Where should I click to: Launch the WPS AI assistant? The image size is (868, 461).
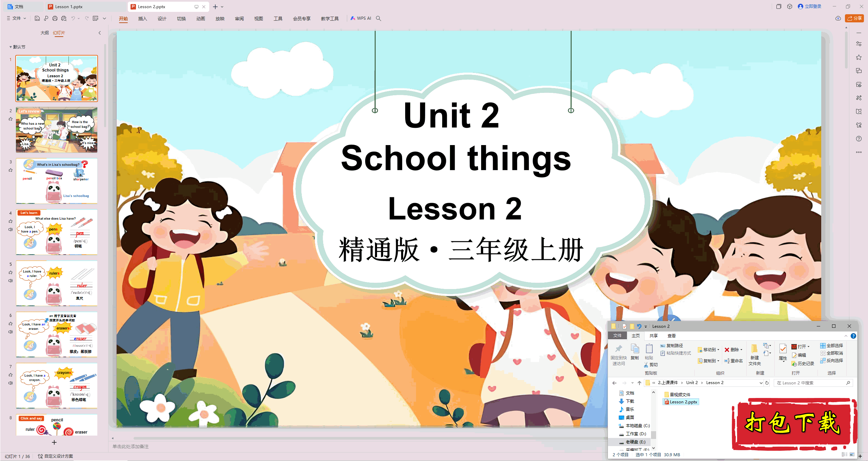coord(361,18)
